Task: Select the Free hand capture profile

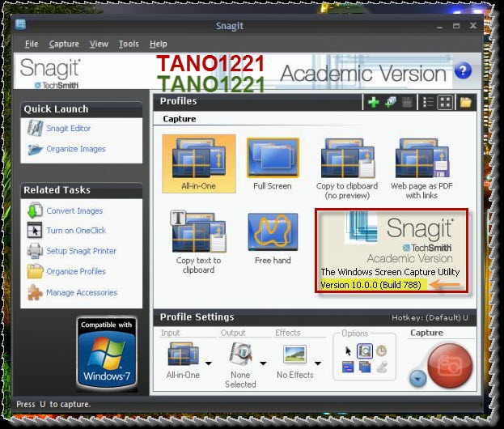Action: [x=273, y=239]
